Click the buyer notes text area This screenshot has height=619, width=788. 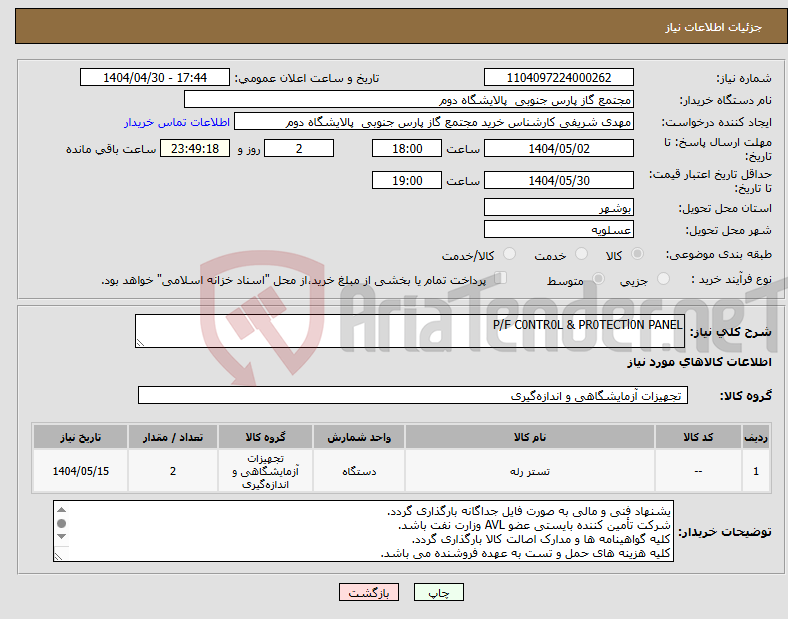[x=363, y=531]
